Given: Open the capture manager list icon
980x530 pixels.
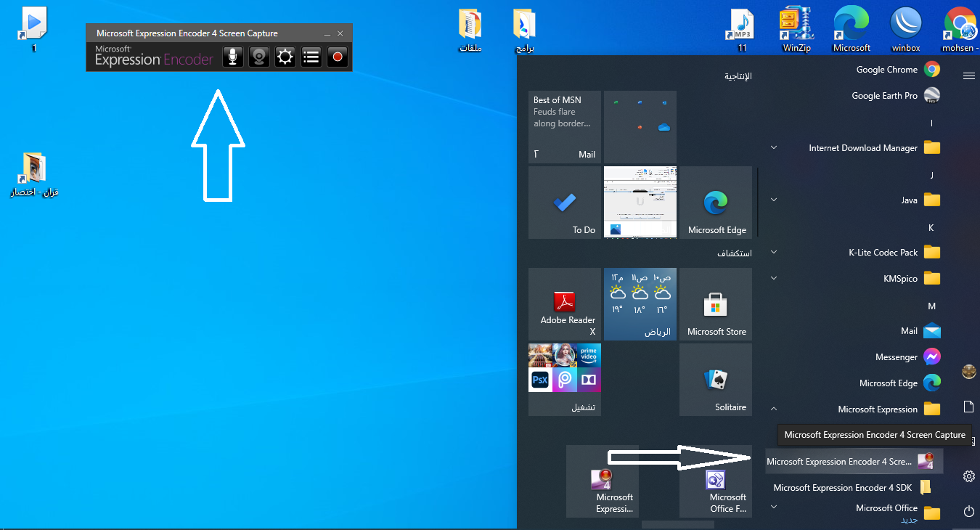Looking at the screenshot, I should [x=311, y=57].
